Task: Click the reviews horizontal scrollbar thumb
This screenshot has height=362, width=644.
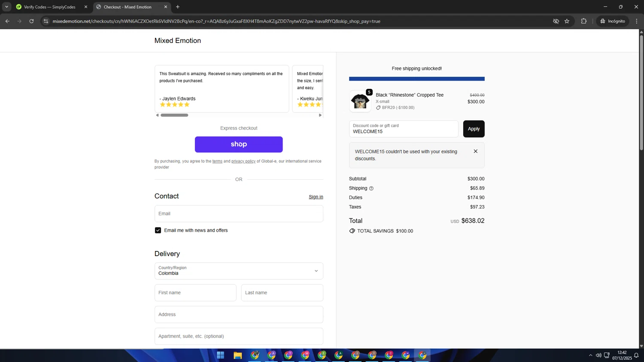Action: point(174,115)
